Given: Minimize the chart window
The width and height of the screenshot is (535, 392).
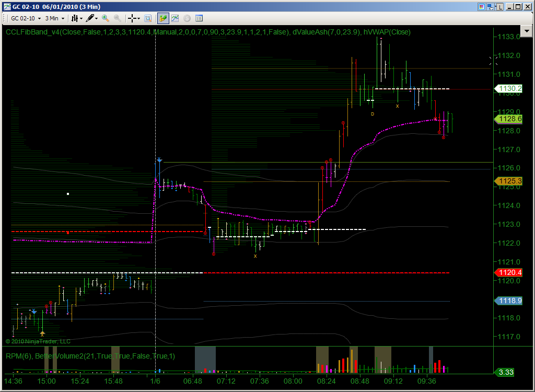Looking at the screenshot, I should [x=510, y=7].
